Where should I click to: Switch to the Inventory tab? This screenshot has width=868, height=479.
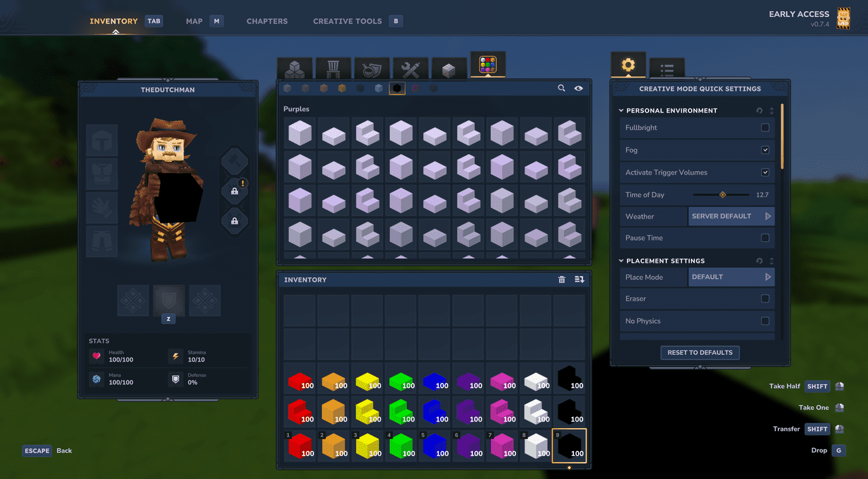114,21
